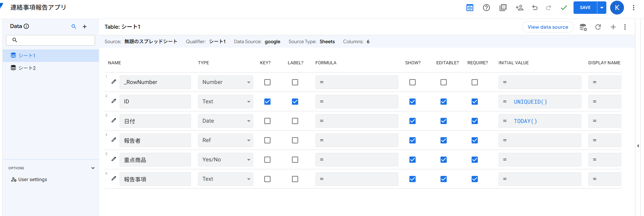644x216 pixels.
Task: Enable SHOW for _RowNumber column
Action: [x=413, y=82]
